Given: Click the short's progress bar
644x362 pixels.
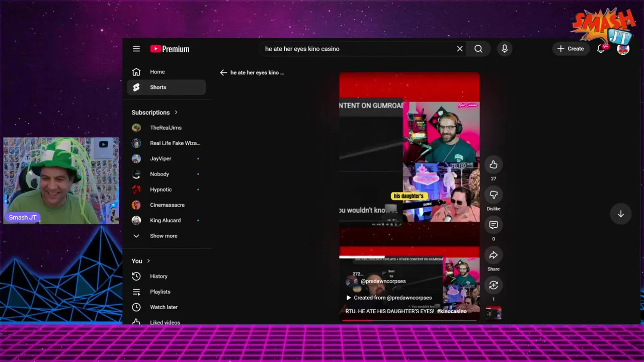Looking at the screenshot, I should coord(410,320).
